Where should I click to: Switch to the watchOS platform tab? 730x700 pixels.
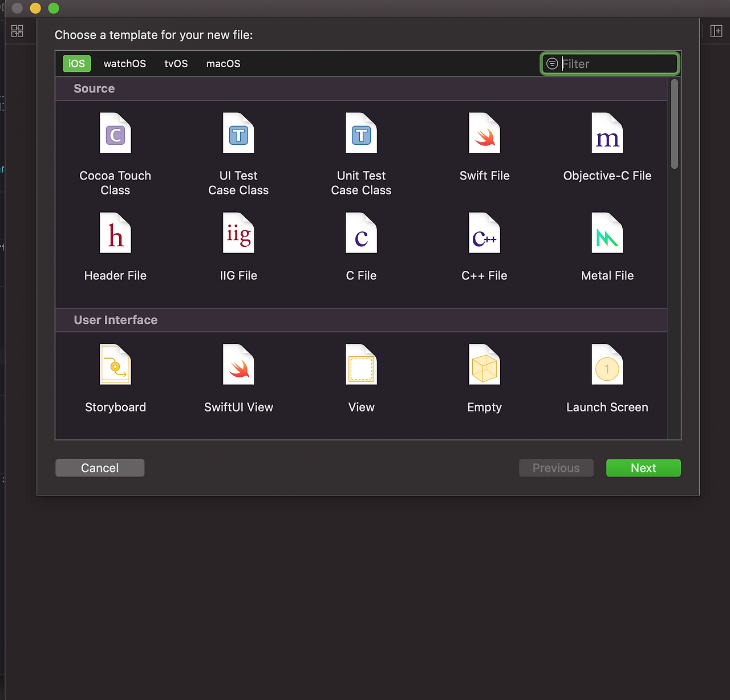[x=125, y=63]
